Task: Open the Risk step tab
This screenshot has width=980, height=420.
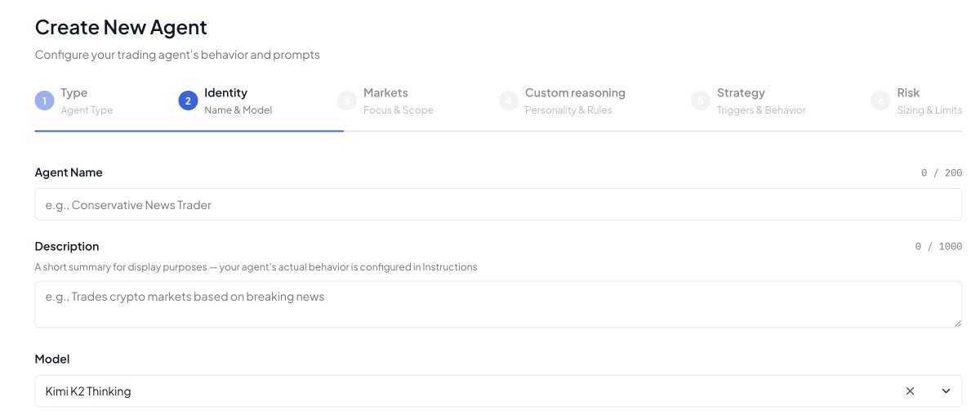Action: [x=916, y=101]
